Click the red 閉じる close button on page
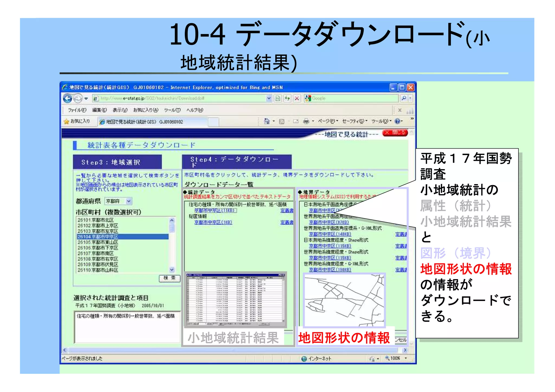Image resolution: width=555 pixels, height=392 pixels. [395, 132]
